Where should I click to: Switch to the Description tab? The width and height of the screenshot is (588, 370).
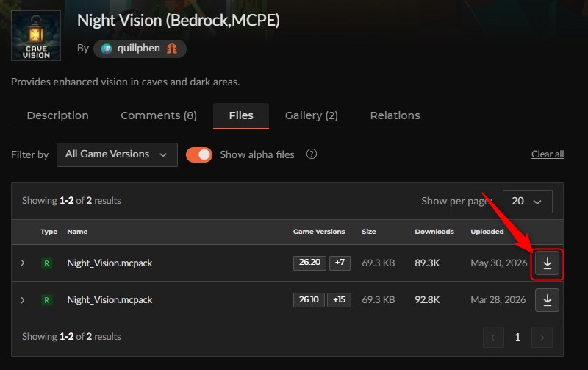click(x=58, y=115)
